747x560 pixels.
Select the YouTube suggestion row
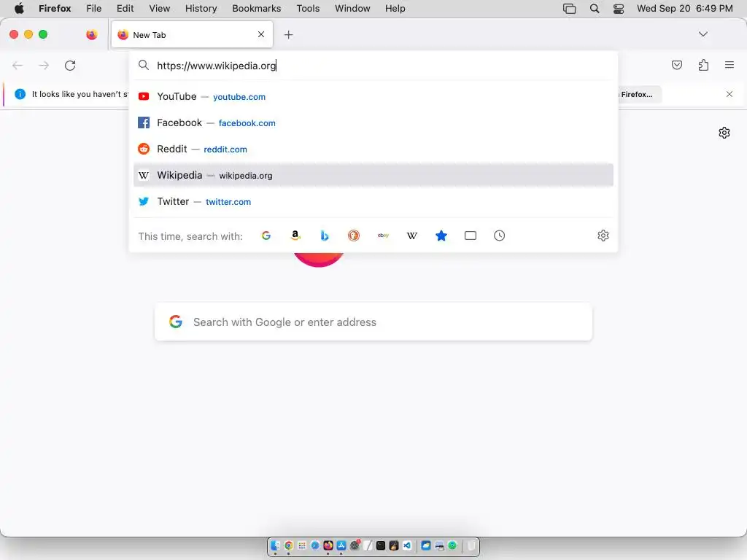coord(373,97)
